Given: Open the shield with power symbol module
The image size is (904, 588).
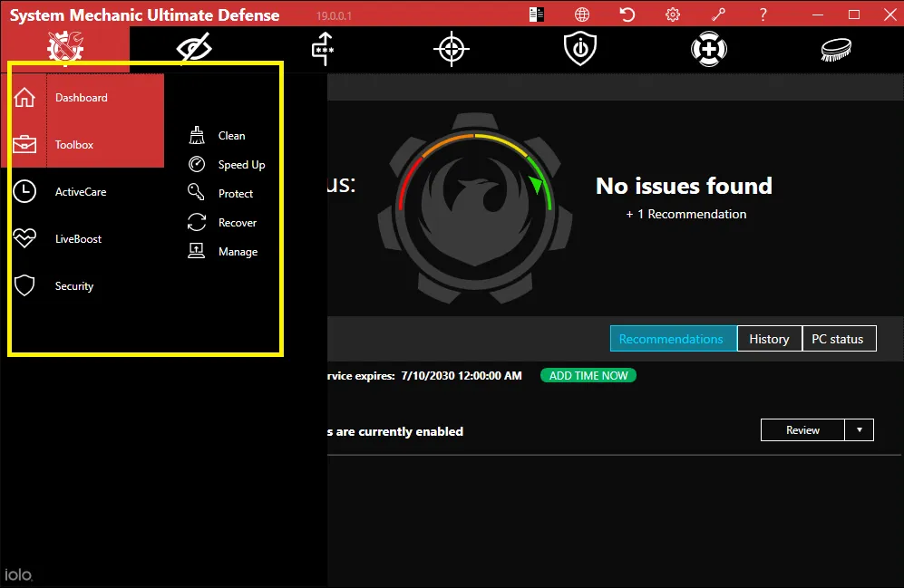Looking at the screenshot, I should 580,48.
